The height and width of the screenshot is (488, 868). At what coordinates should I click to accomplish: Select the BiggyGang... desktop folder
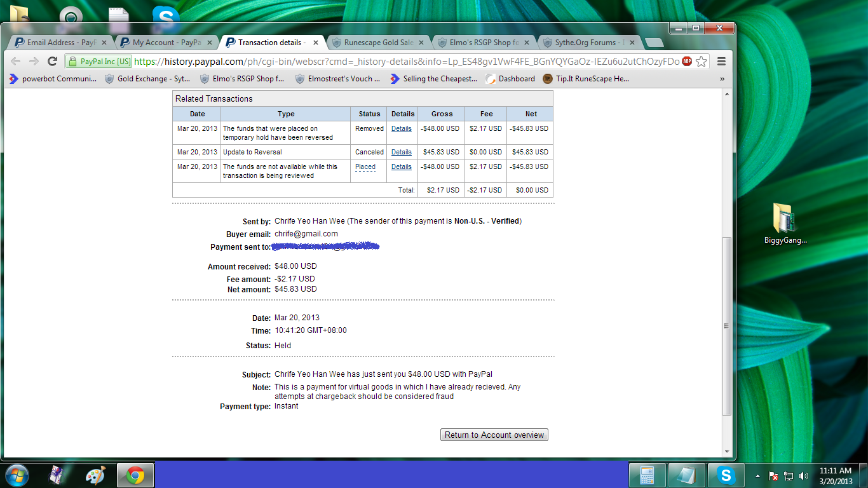785,224
